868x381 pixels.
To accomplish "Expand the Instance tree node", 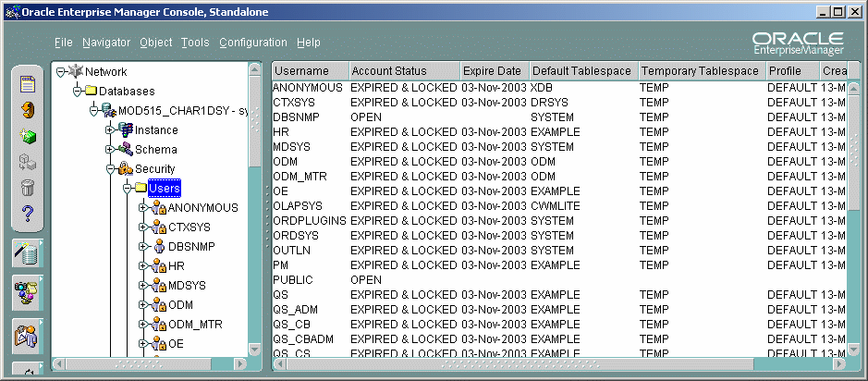I will (110, 130).
